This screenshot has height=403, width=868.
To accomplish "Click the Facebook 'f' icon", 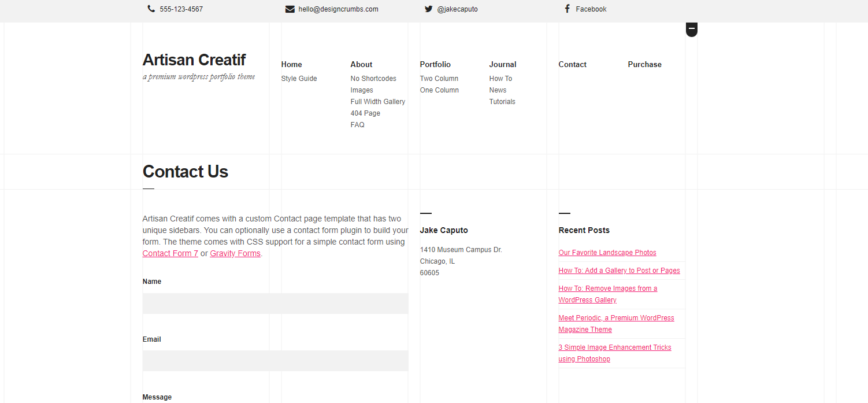I will [x=567, y=9].
